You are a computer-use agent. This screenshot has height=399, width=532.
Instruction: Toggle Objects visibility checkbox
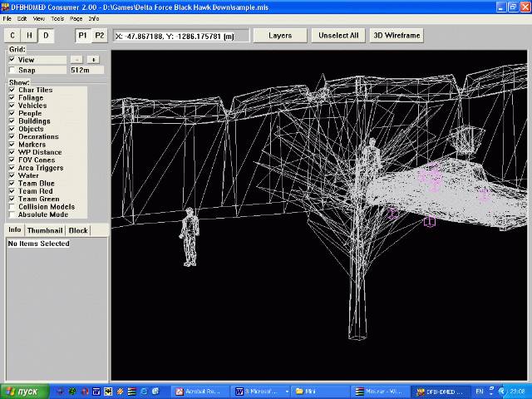click(x=12, y=129)
